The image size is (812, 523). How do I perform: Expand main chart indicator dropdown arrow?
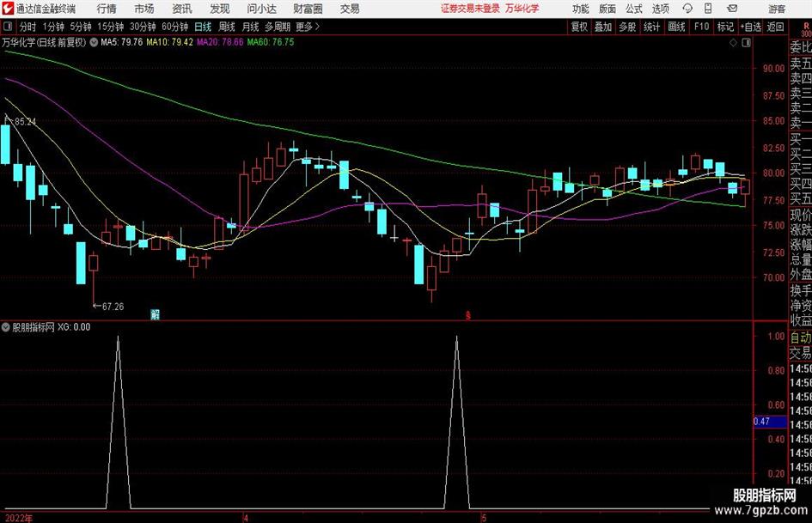94,42
